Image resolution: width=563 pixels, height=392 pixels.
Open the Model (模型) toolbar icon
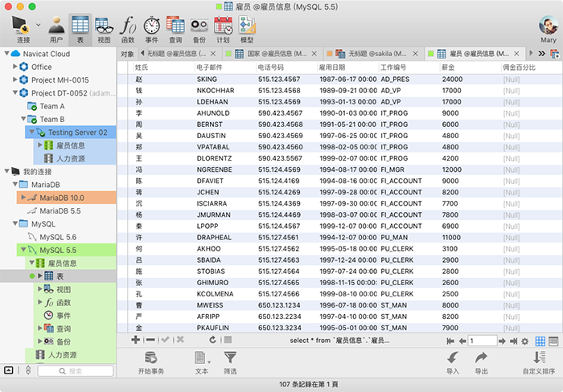pos(247,30)
